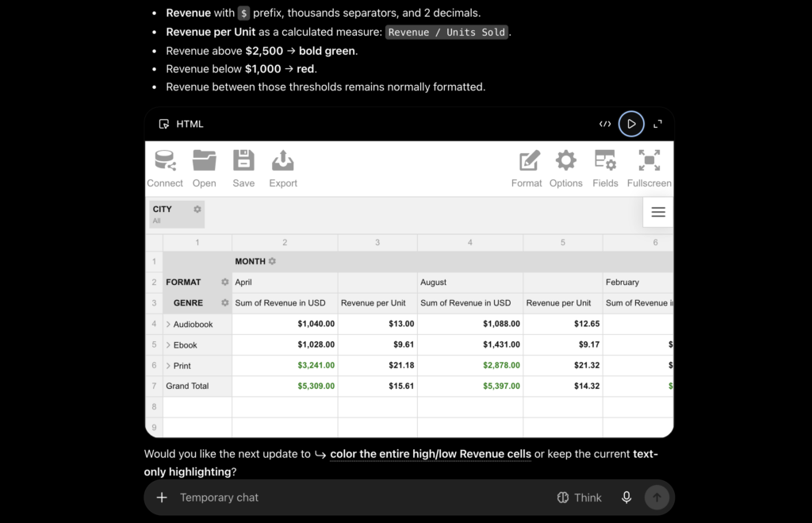Open pivot Options gear icon
Viewport: 812px width, 523px height.
(x=566, y=168)
